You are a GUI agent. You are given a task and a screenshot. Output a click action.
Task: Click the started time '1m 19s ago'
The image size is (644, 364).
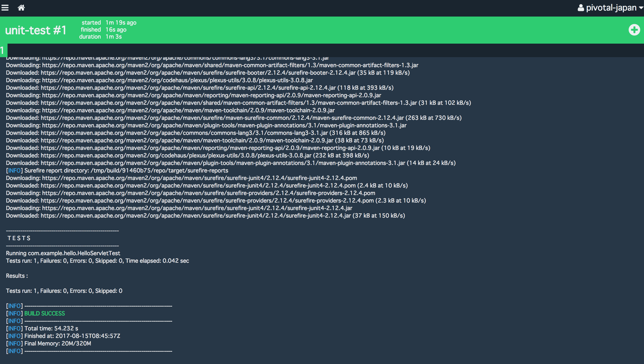[121, 23]
